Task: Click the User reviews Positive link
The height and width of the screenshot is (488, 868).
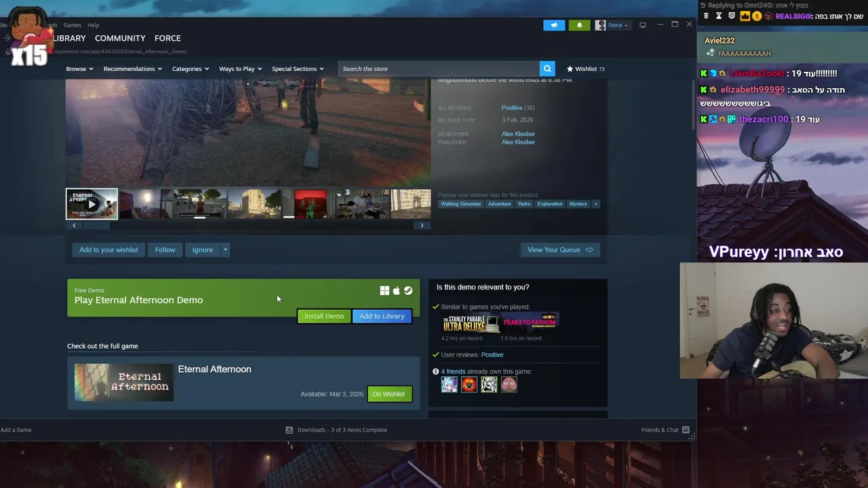Action: (x=492, y=355)
